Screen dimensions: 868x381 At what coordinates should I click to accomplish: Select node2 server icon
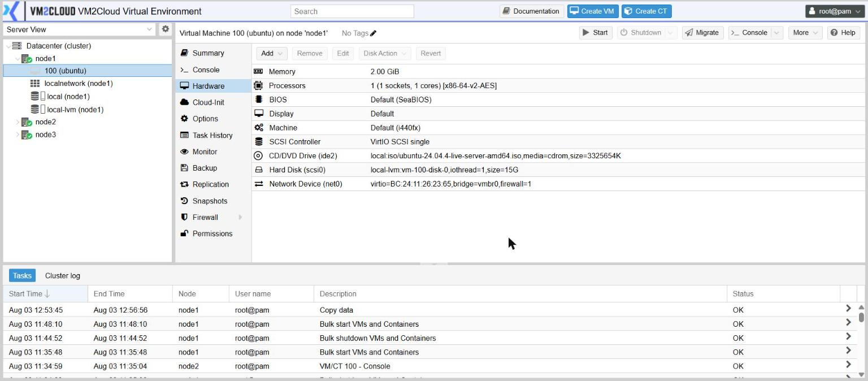tap(27, 122)
